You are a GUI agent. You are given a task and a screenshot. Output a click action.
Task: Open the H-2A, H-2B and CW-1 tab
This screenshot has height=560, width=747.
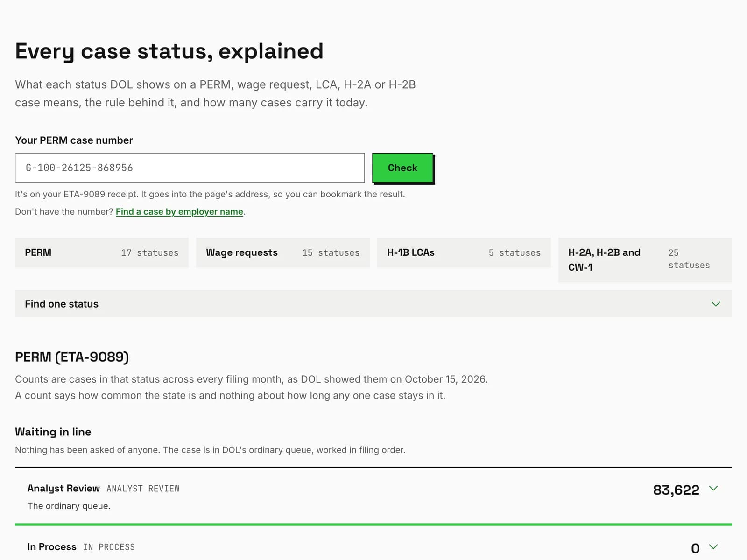pyautogui.click(x=645, y=260)
